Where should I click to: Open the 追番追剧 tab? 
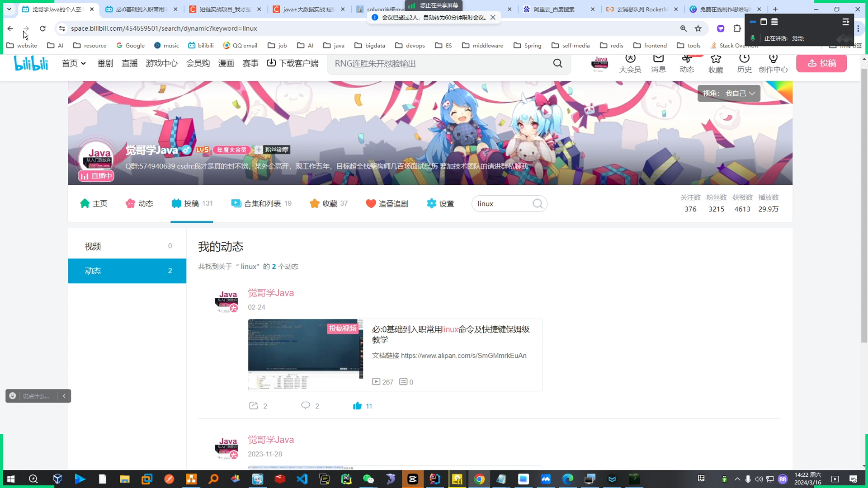387,204
